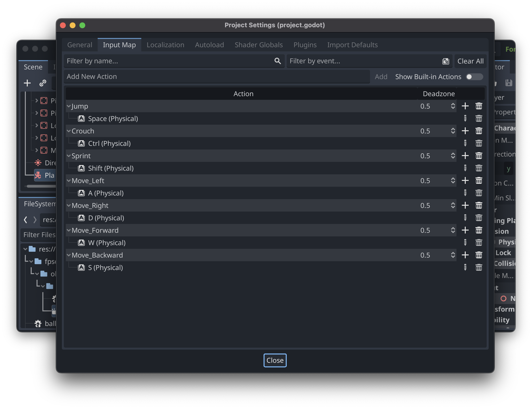Collapse the Move_Forward action
Viewport: 532px width, 409px height.
coord(68,230)
